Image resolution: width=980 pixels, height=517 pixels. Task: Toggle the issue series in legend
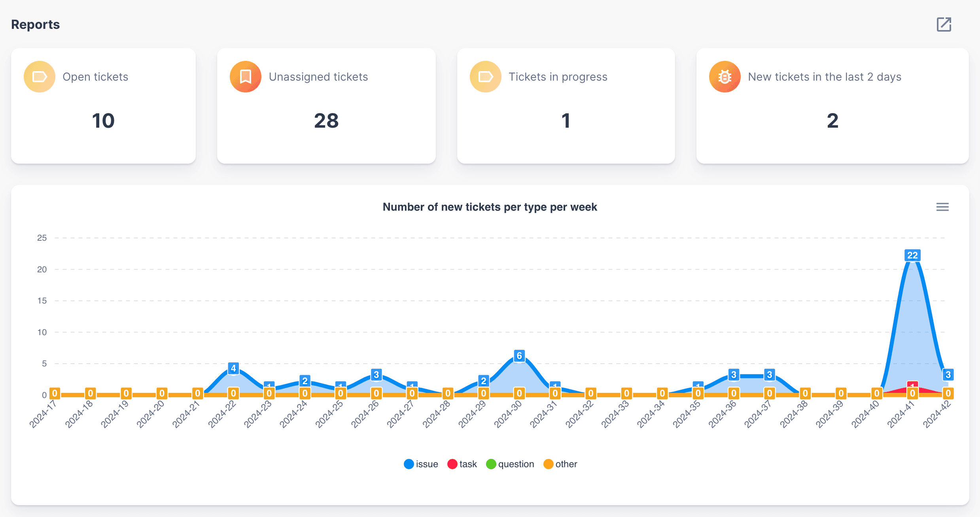point(426,464)
